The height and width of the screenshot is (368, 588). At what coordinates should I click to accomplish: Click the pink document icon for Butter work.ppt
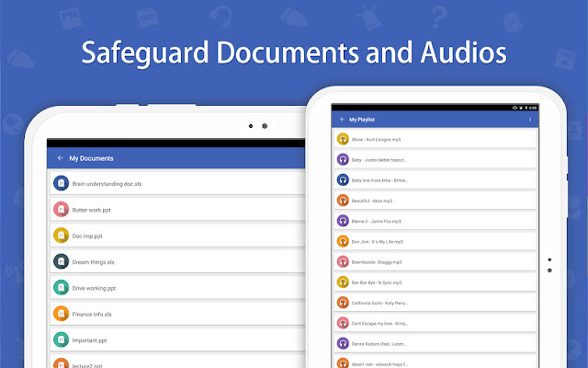[x=62, y=210]
